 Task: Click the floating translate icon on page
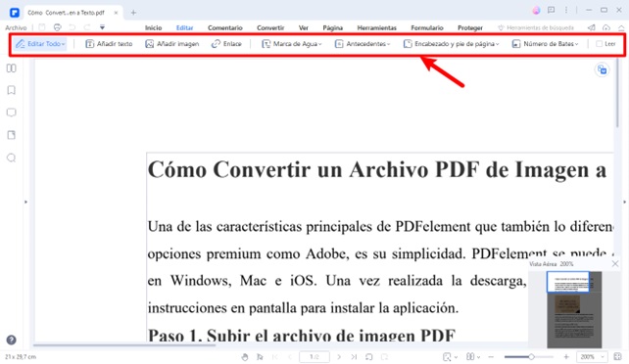click(x=602, y=69)
